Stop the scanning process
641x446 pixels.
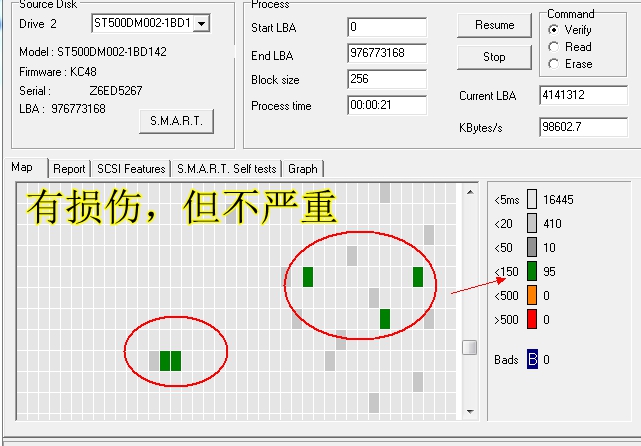pos(494,57)
